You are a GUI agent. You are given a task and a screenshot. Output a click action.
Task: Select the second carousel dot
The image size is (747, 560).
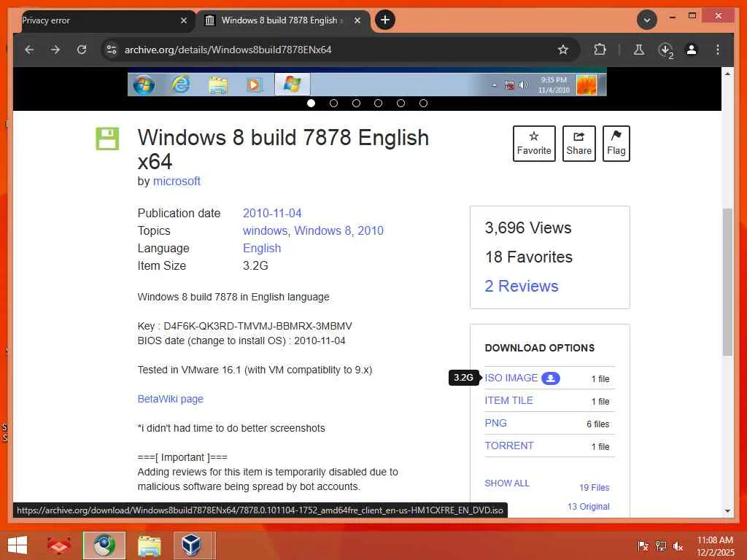pyautogui.click(x=333, y=103)
